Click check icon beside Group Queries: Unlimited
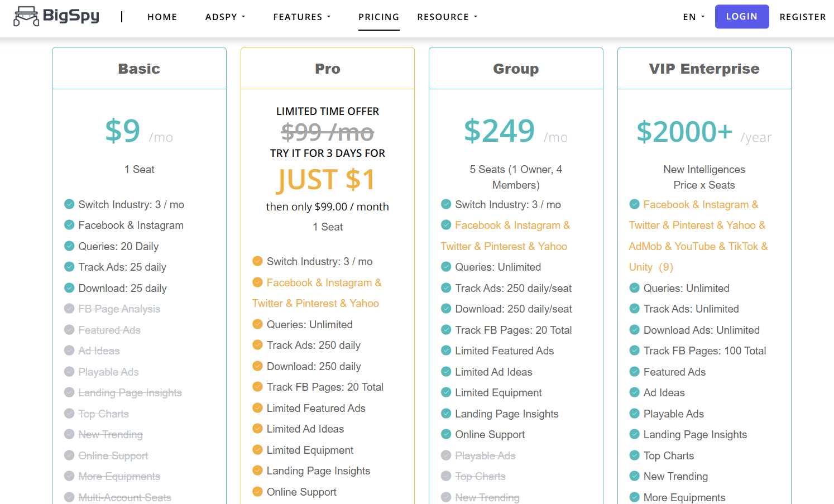The image size is (834, 504). click(x=446, y=267)
